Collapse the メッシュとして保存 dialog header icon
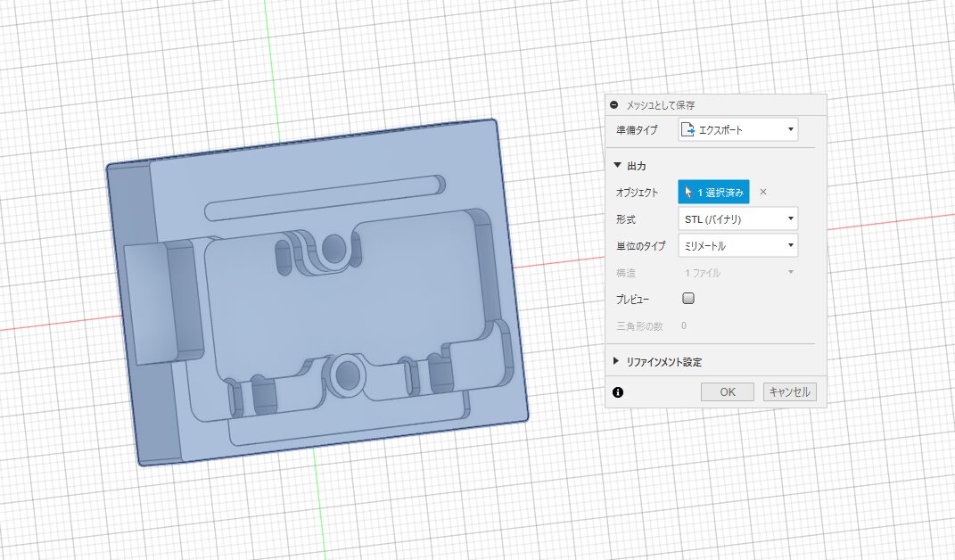This screenshot has height=560, width=955. pyautogui.click(x=613, y=105)
